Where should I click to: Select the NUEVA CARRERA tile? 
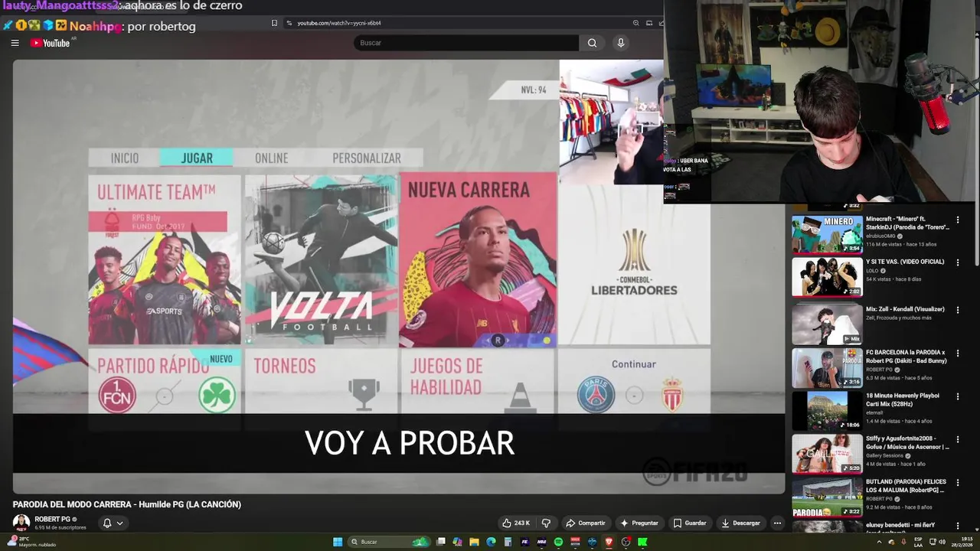click(x=478, y=260)
